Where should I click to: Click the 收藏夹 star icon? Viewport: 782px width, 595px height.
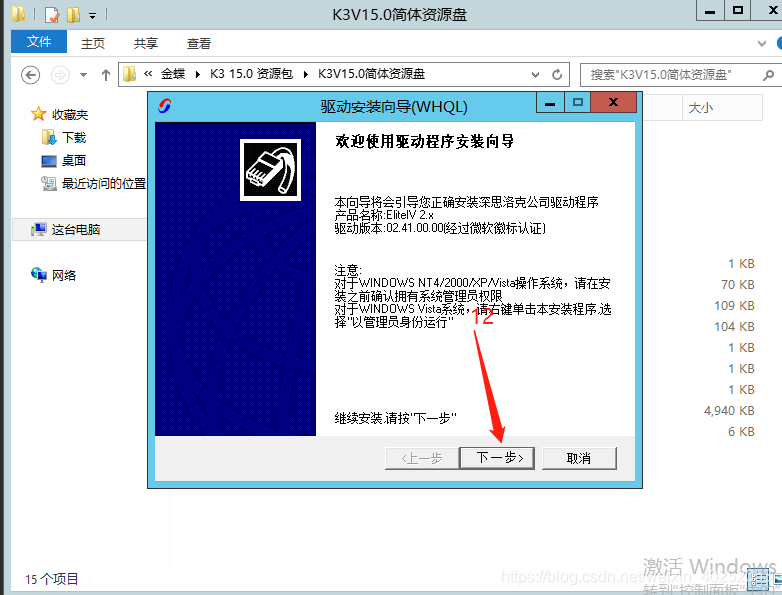(38, 114)
